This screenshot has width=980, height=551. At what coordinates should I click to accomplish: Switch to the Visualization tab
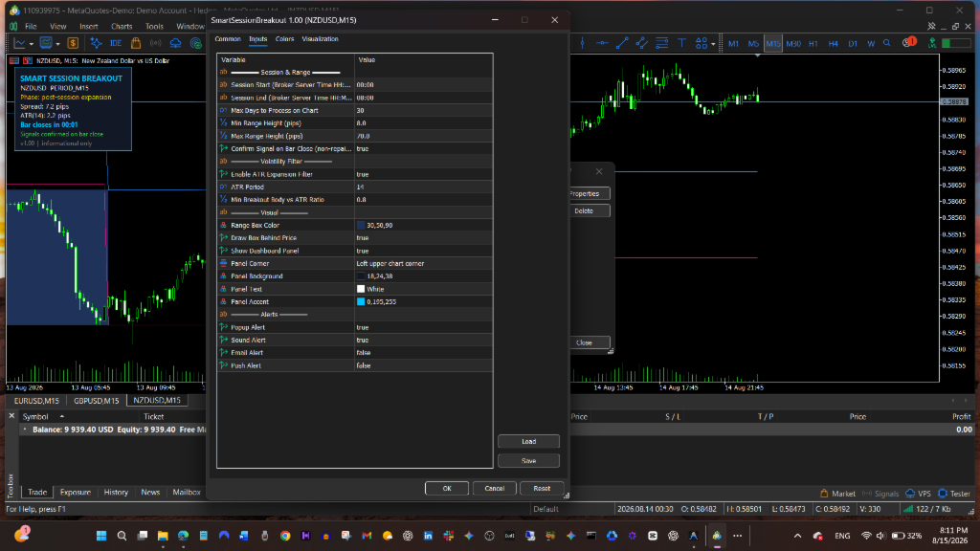coord(320,38)
